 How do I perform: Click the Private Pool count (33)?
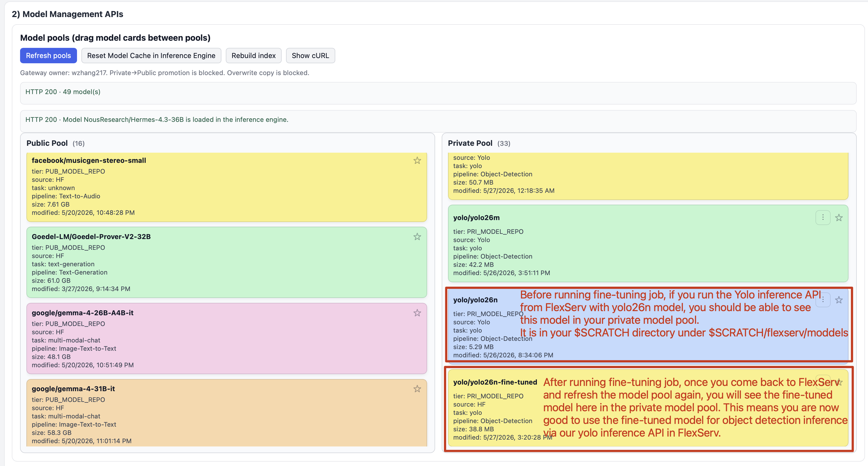click(504, 144)
